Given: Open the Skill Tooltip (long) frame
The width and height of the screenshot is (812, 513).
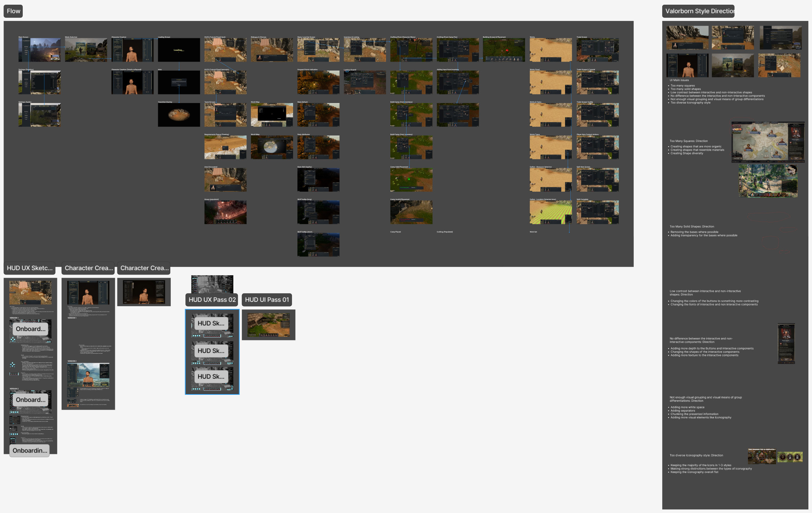Looking at the screenshot, I should coord(318,212).
